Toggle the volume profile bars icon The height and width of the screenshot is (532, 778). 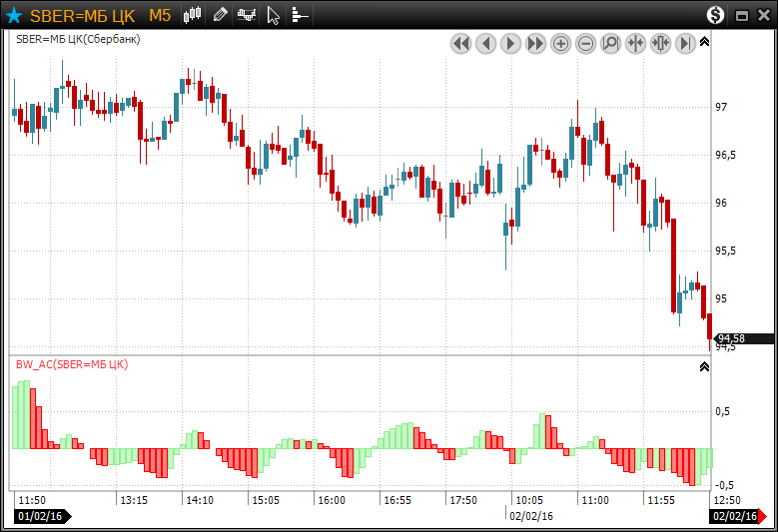pos(300,15)
